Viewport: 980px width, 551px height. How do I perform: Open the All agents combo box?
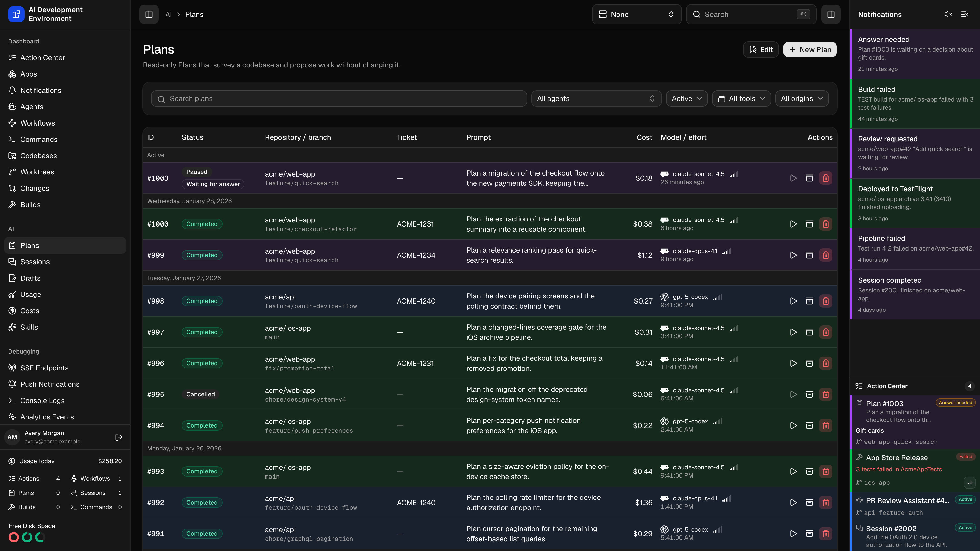(x=596, y=98)
